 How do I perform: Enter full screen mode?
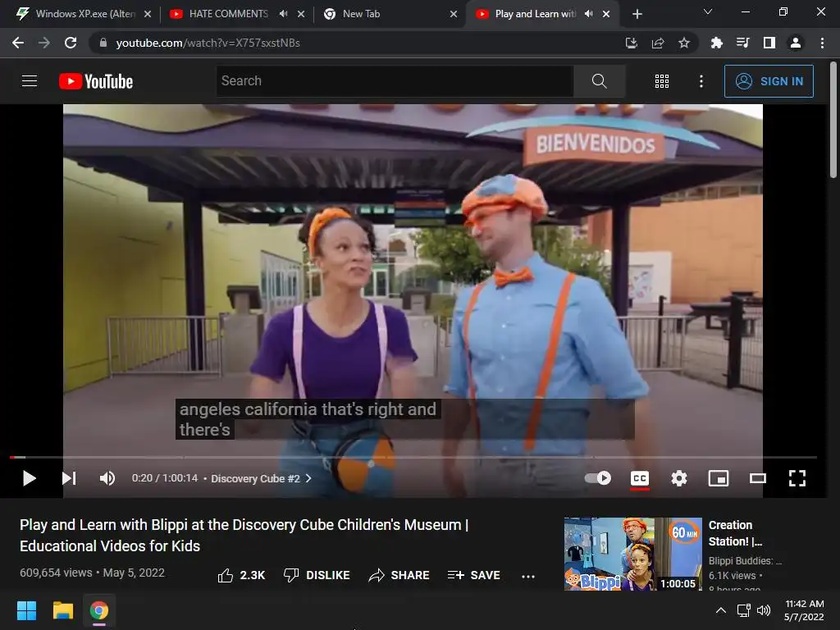(x=797, y=478)
